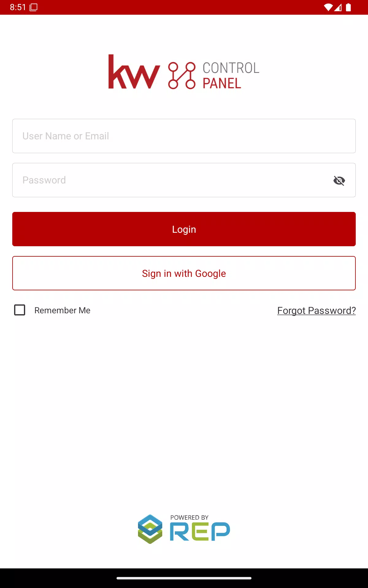Tap the home gesture bar at the bottom

[184, 578]
